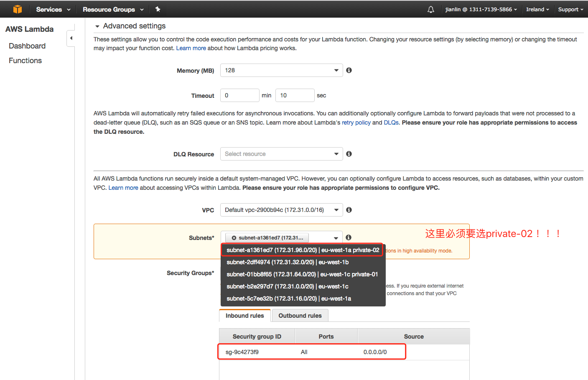This screenshot has width=588, height=380.
Task: Select subnet-01bb8f65 eu-west-1c private-01 option
Action: coord(303,274)
